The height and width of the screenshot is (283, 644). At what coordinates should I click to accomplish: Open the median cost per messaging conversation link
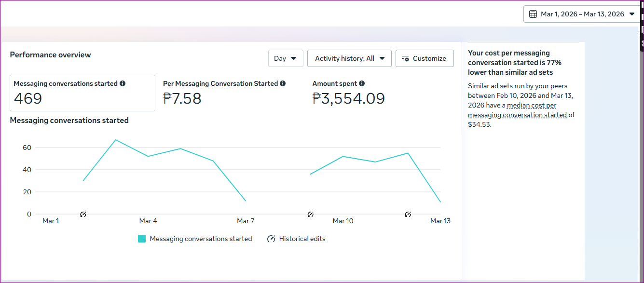tap(517, 110)
